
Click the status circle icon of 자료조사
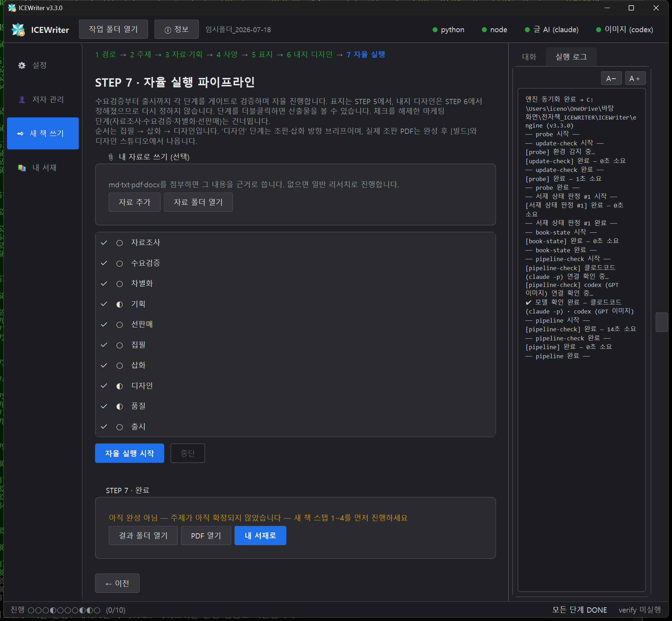(x=120, y=243)
